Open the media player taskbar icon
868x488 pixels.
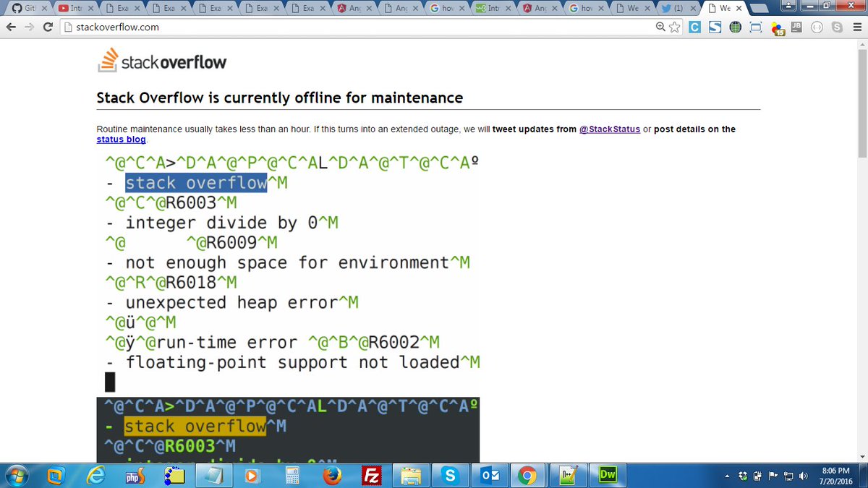click(x=252, y=476)
